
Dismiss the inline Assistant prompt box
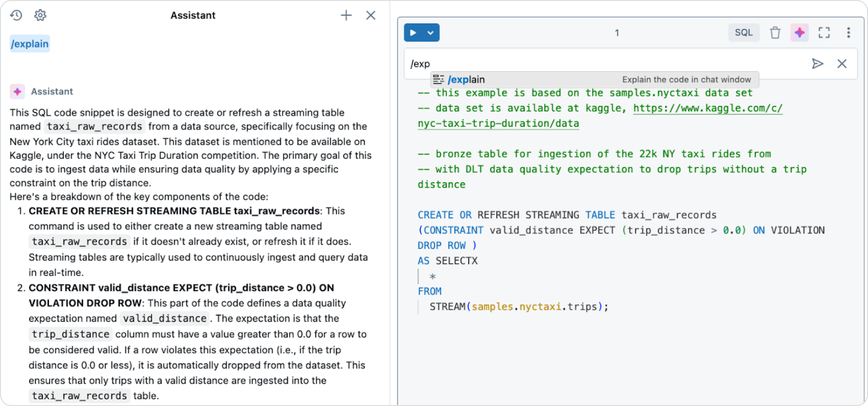coord(842,64)
